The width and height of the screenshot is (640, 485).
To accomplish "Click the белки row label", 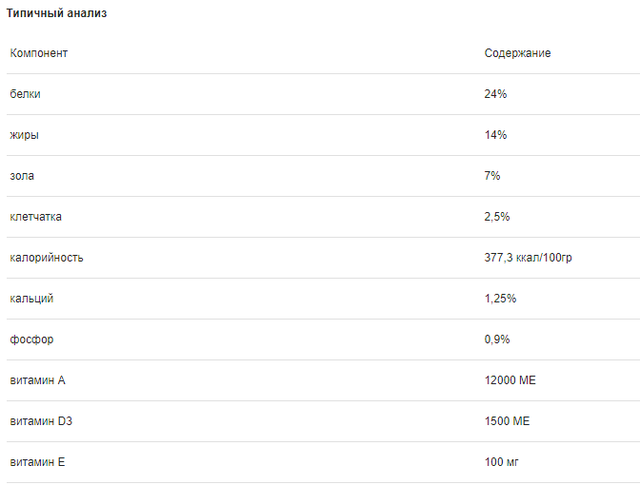I will [25, 94].
